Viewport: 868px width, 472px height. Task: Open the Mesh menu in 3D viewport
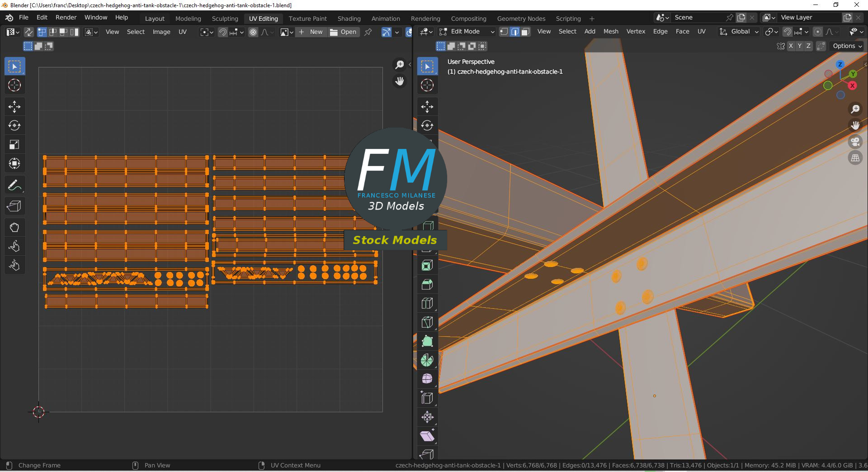[x=611, y=32]
